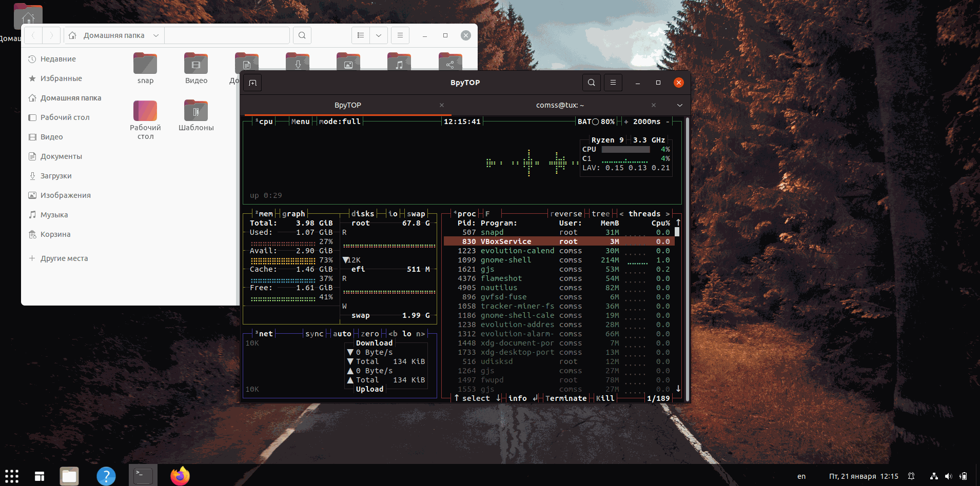Screen dimensions: 980x486
Task: Change bpytop mode:full view setting
Action: point(340,121)
